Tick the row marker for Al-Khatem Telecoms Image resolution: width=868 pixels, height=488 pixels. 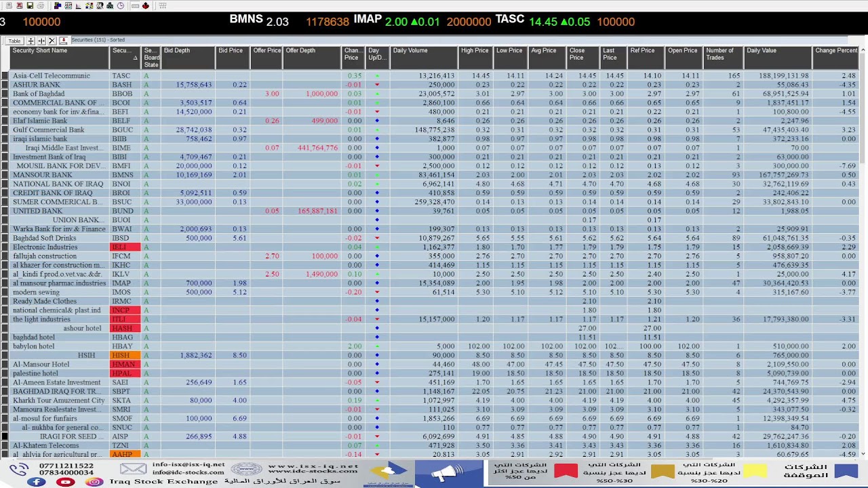(5, 445)
